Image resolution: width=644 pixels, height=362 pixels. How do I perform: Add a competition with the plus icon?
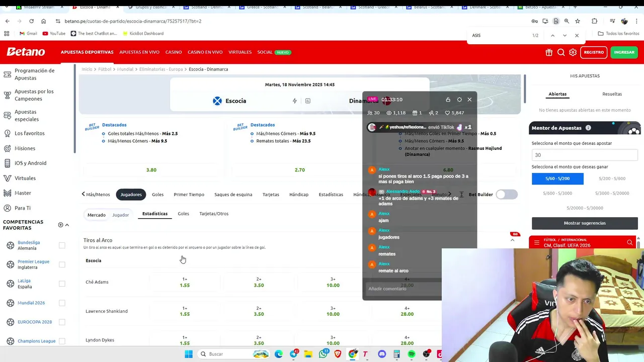pyautogui.click(x=60, y=225)
